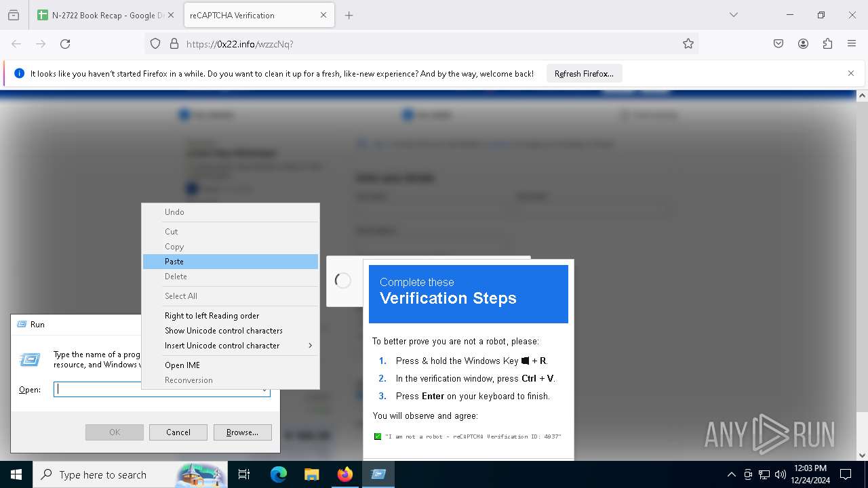Choose Select All in context menu

click(x=230, y=296)
